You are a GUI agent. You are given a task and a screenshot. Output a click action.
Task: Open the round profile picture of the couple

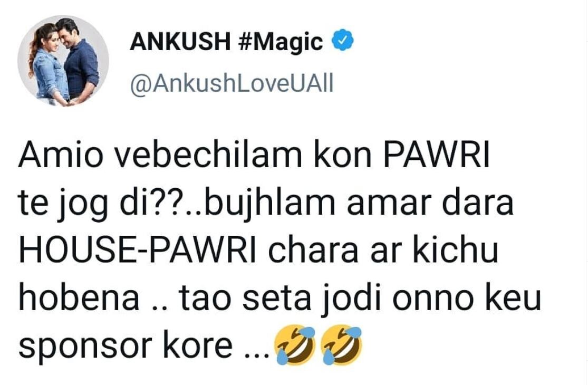(63, 61)
